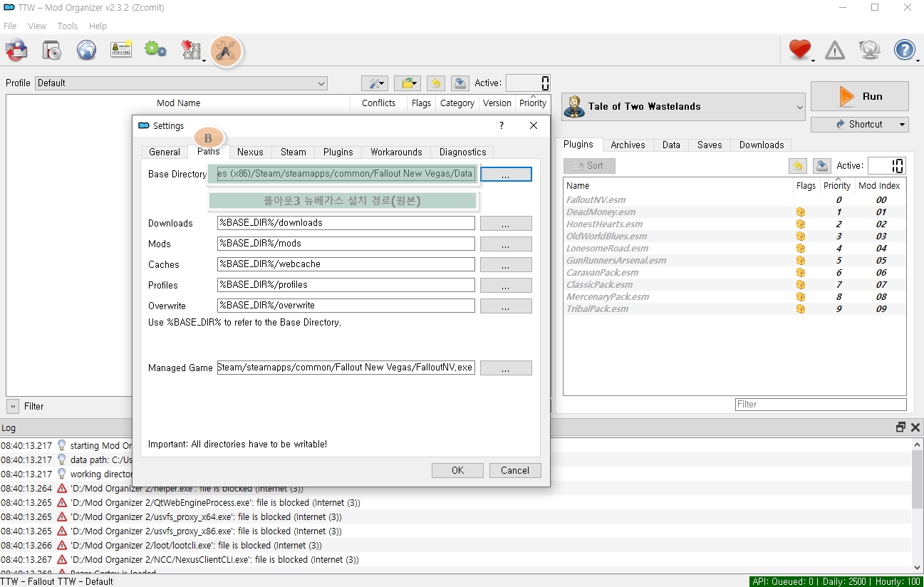Click the green gears executables icon
This screenshot has width=924, height=587.
pos(155,50)
